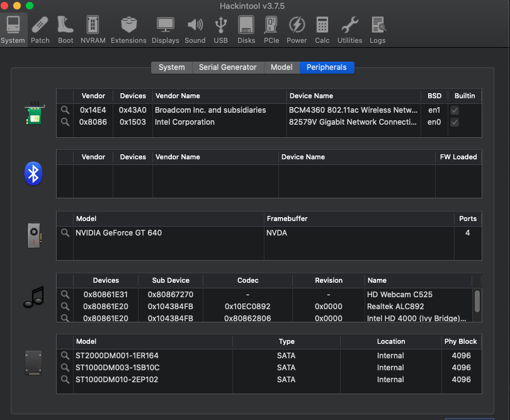Viewport: 510px width, 420px height.
Task: Select NVDA framebuffer cell
Action: point(277,232)
